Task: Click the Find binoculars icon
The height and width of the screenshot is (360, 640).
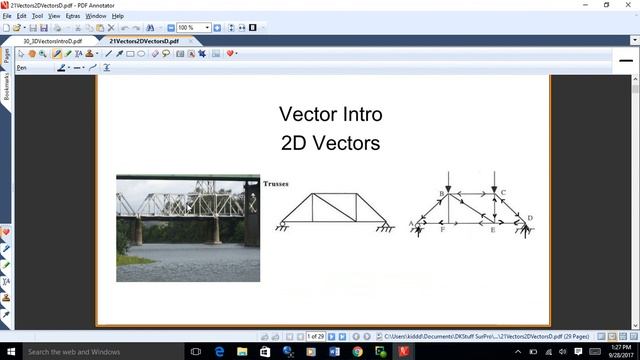Action: [150, 28]
